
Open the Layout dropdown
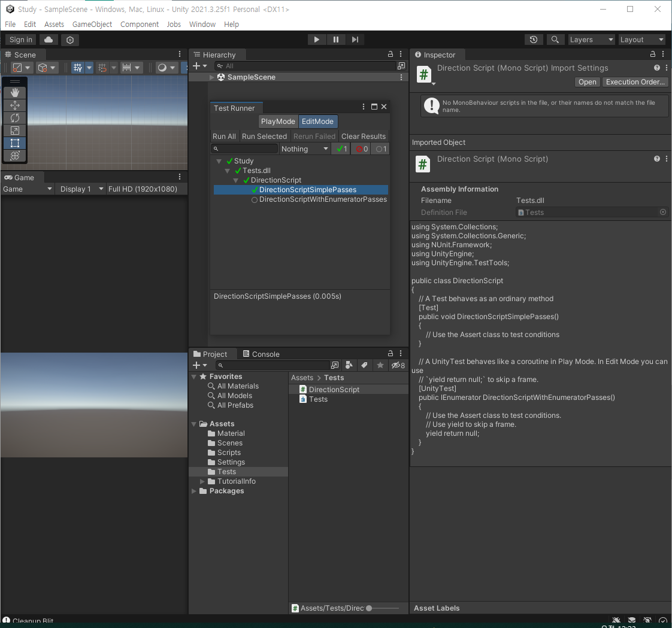coord(641,40)
